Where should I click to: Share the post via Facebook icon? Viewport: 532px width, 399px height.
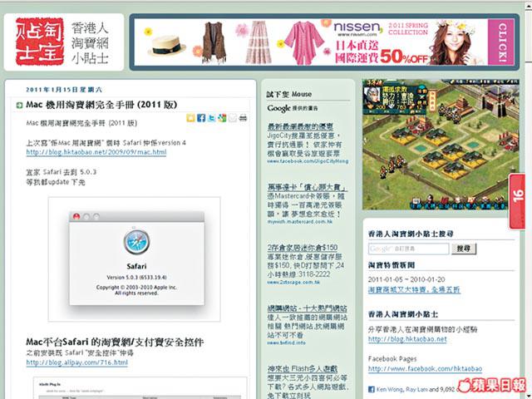(x=201, y=118)
